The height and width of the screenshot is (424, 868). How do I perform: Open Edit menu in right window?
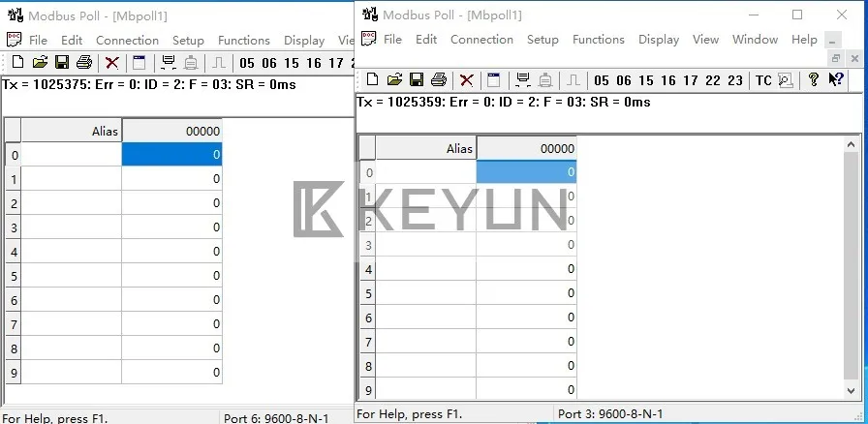click(426, 40)
